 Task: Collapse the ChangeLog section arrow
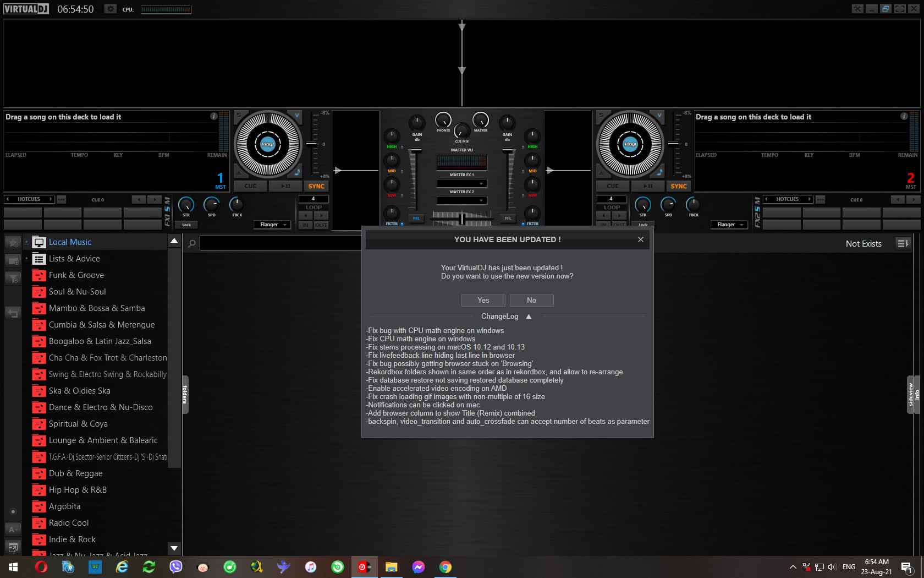click(x=529, y=317)
